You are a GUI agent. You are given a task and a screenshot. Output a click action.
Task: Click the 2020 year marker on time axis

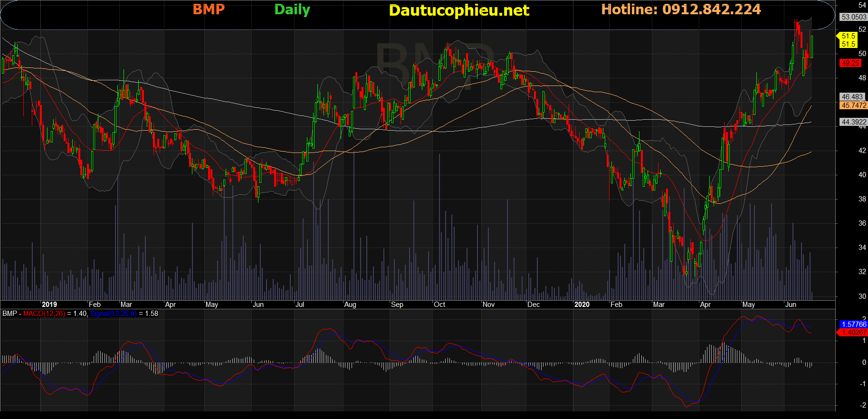tap(582, 305)
